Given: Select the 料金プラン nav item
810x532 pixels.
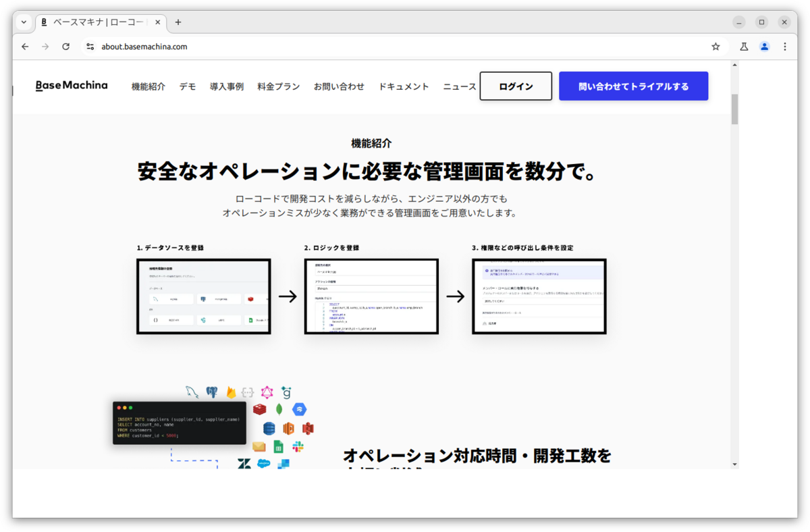Looking at the screenshot, I should (279, 86).
